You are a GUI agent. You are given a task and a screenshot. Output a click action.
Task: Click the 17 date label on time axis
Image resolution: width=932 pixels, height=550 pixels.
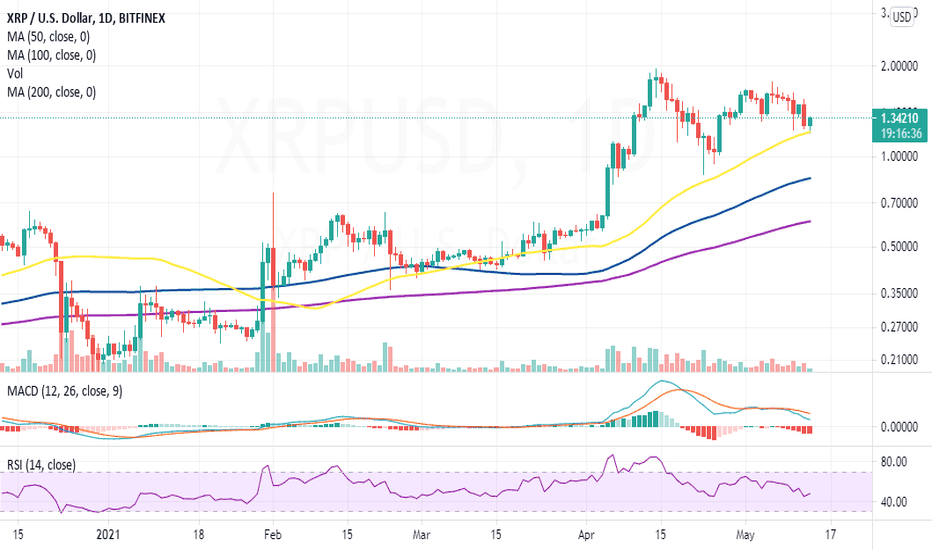(830, 535)
